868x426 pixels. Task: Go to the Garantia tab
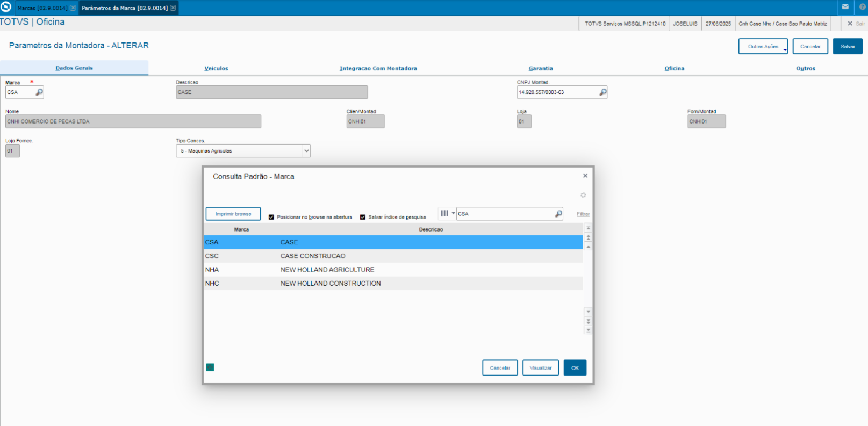pos(541,69)
